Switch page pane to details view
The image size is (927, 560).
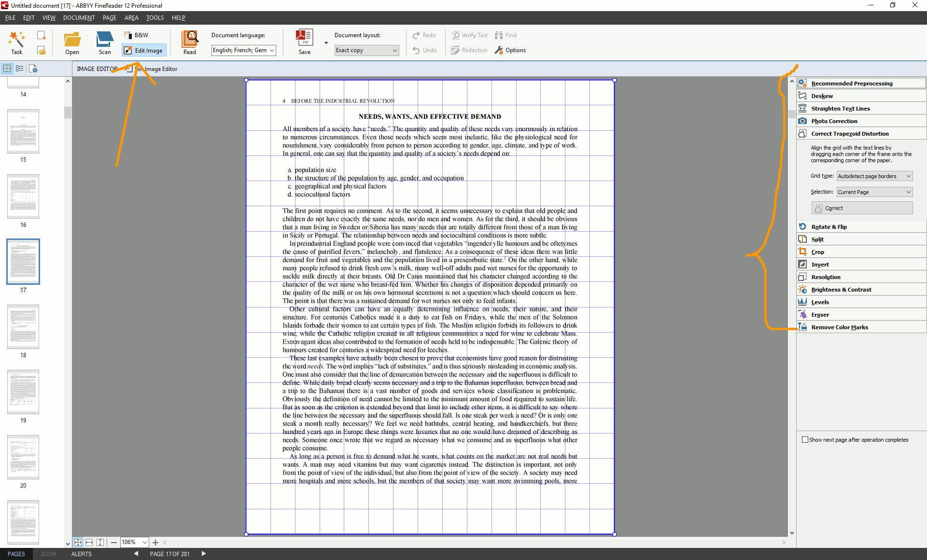20,69
